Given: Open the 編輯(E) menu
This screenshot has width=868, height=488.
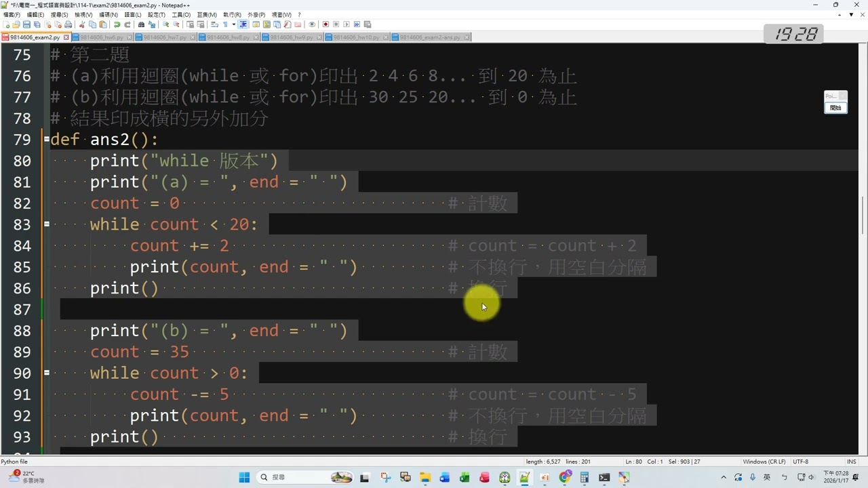Looking at the screenshot, I should click(x=35, y=14).
